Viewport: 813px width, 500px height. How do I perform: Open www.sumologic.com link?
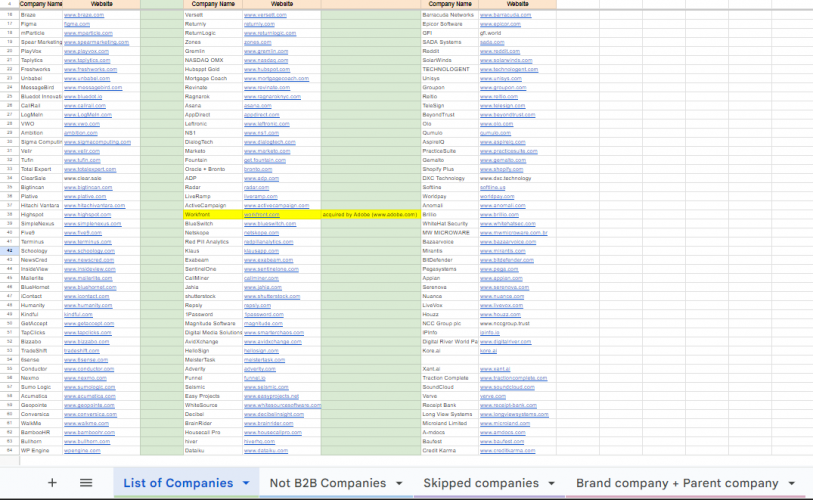(x=89, y=387)
